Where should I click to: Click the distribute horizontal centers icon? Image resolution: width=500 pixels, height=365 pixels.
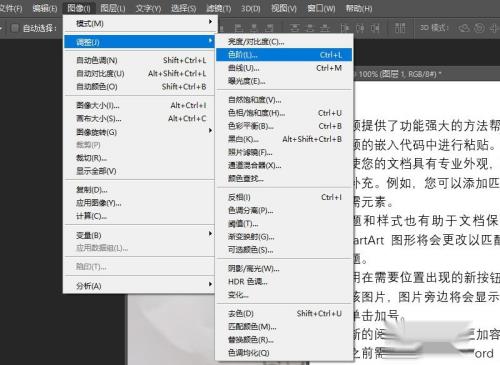tap(360, 28)
